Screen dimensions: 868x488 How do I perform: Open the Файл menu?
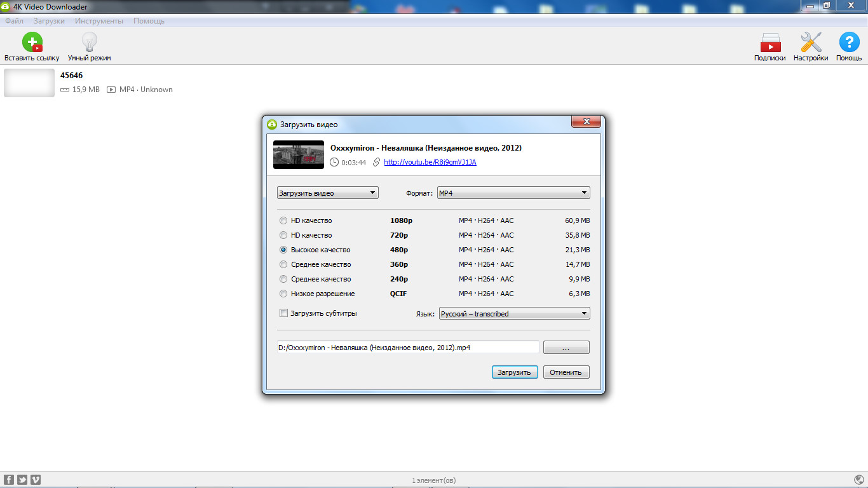[14, 21]
